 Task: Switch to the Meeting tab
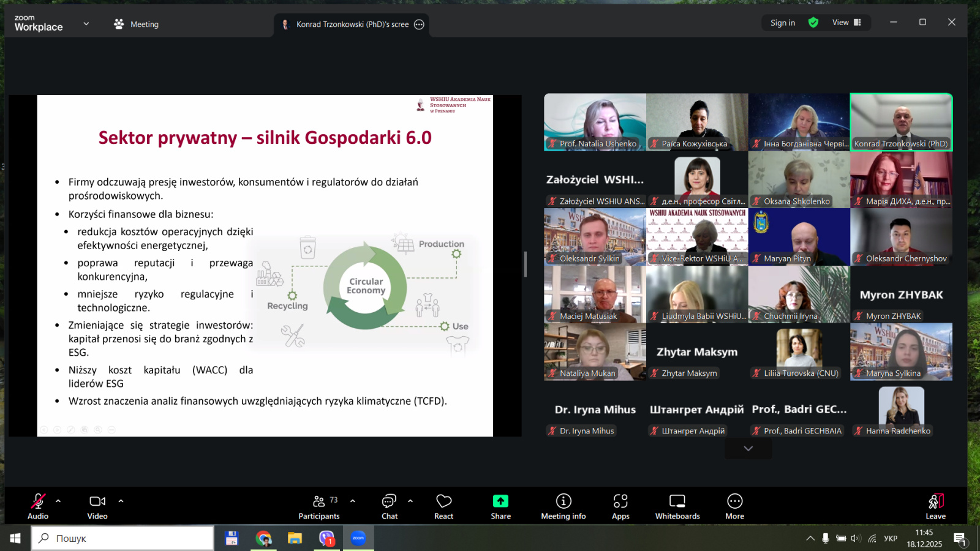point(137,24)
